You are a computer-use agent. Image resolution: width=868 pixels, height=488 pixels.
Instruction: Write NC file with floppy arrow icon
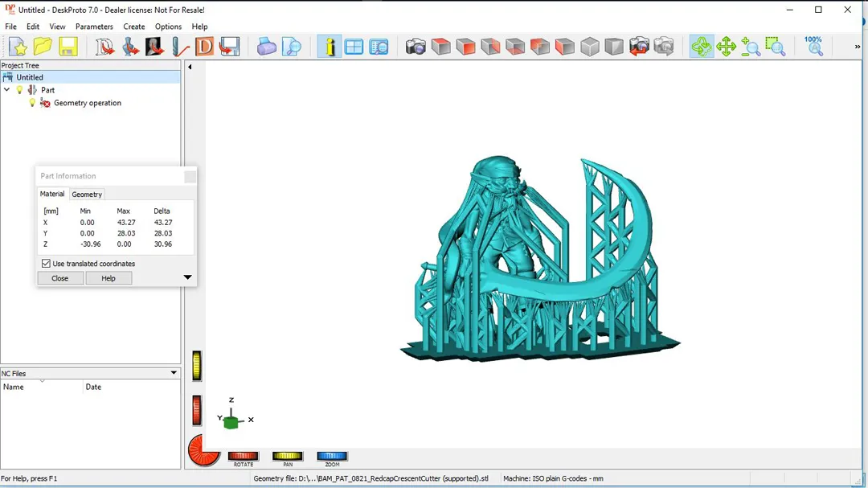click(229, 47)
